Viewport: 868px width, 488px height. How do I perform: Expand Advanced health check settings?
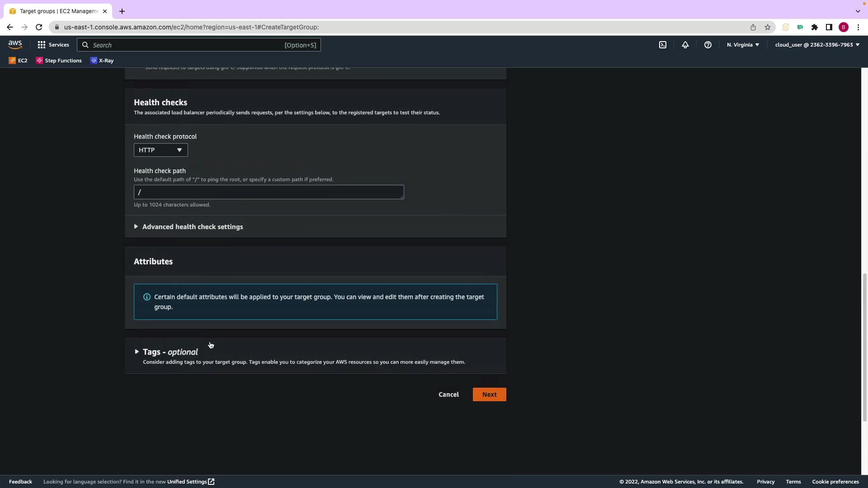click(x=192, y=227)
